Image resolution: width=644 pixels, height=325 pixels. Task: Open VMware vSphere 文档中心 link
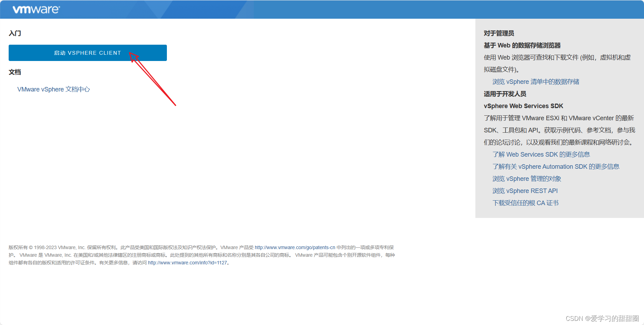[54, 89]
